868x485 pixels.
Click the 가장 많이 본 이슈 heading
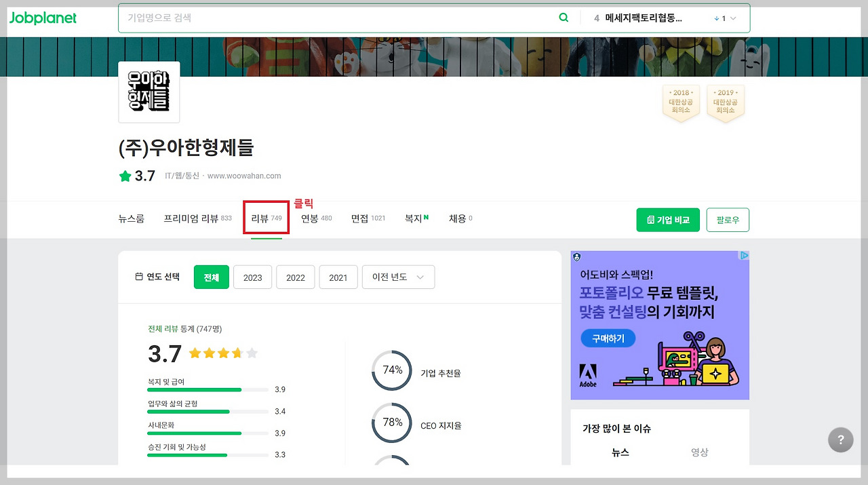617,429
